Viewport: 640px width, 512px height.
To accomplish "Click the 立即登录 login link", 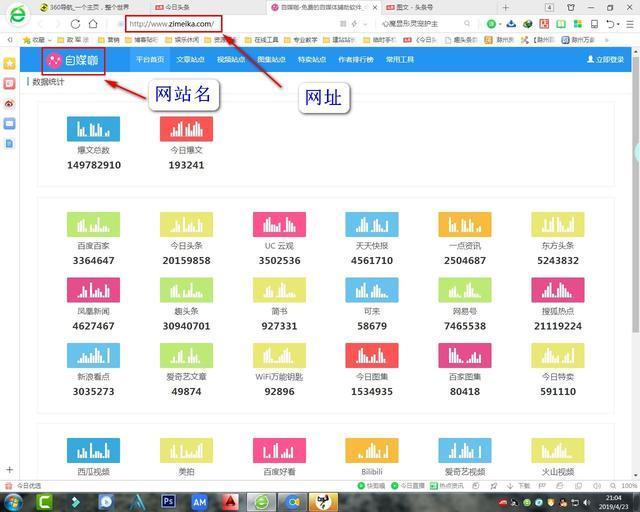I will (x=606, y=60).
